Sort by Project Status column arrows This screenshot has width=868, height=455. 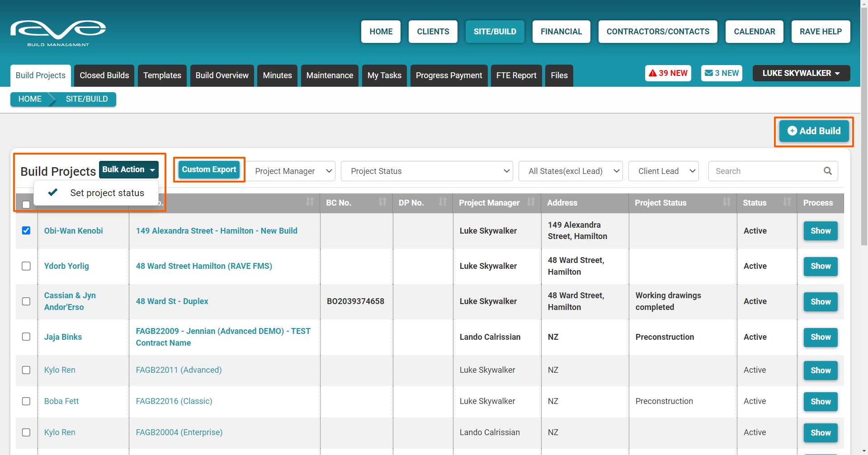(726, 202)
